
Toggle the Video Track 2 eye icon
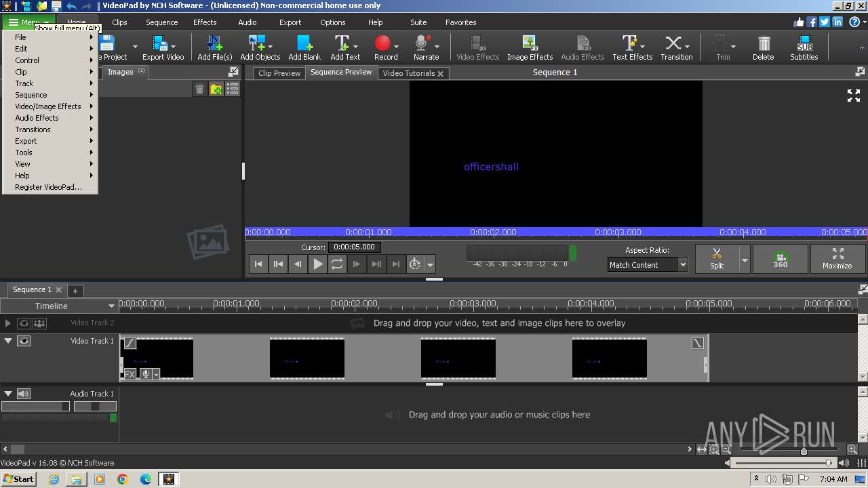(x=24, y=323)
